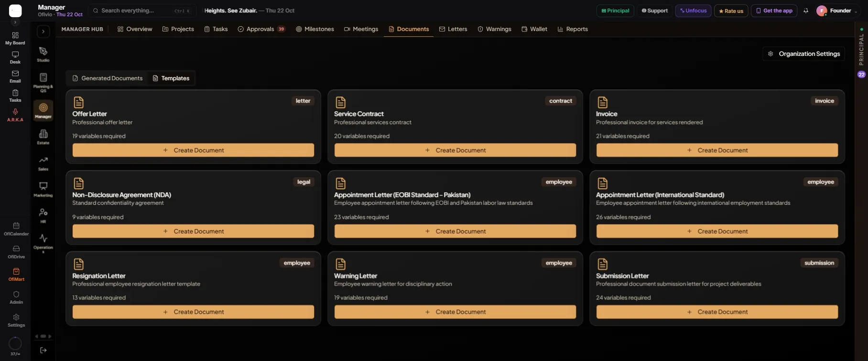Screen dimensions: 868x361
Task: Switch to the Overview tab
Action: (135, 29)
